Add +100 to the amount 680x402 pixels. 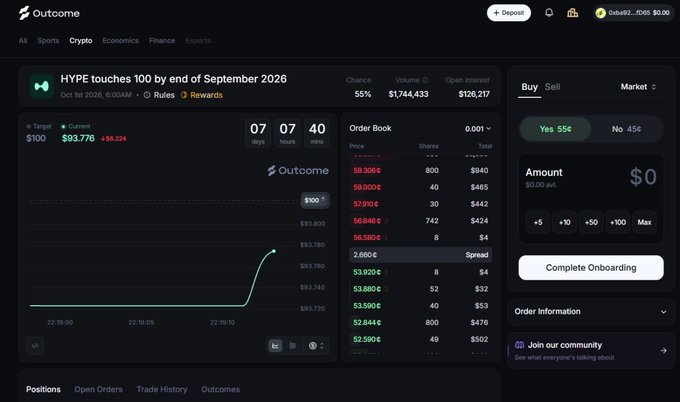(x=618, y=222)
